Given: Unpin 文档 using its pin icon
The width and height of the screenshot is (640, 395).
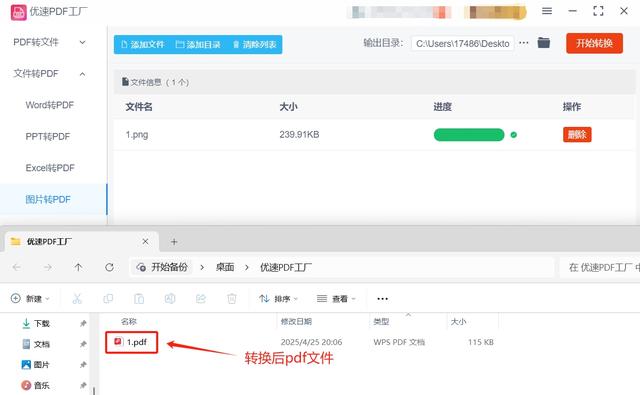Looking at the screenshot, I should click(x=83, y=344).
